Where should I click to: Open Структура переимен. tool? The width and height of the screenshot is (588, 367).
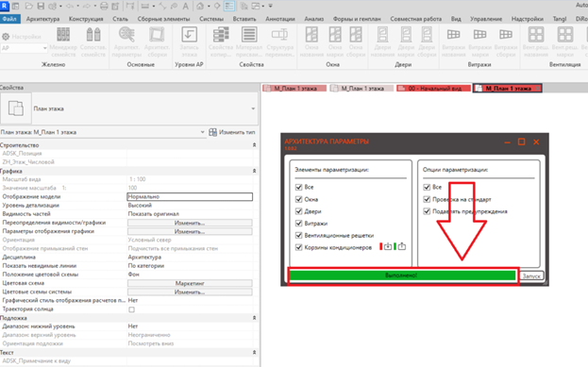pyautogui.click(x=279, y=42)
